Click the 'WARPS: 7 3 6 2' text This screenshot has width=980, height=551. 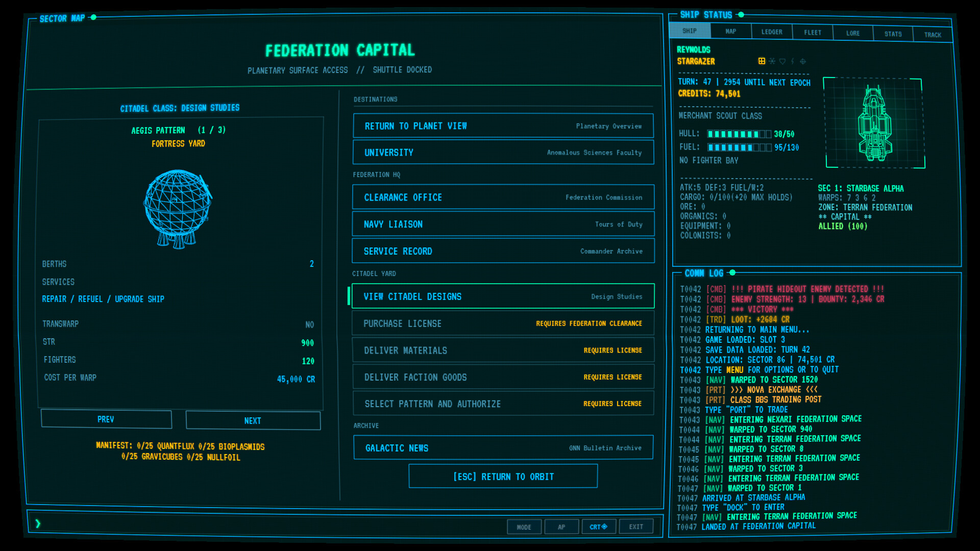point(847,197)
